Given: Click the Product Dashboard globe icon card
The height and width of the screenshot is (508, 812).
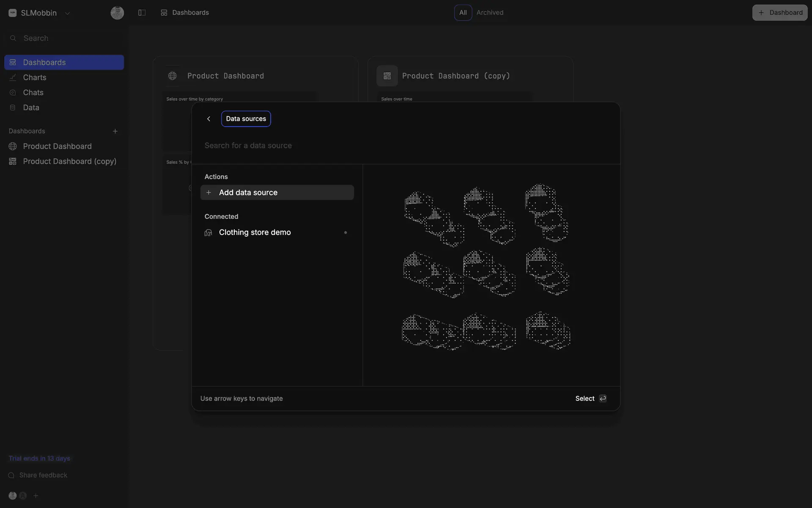Looking at the screenshot, I should 172,76.
